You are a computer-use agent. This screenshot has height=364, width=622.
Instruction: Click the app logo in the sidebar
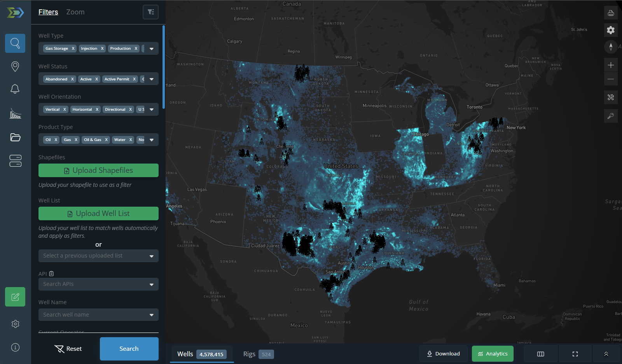click(16, 13)
